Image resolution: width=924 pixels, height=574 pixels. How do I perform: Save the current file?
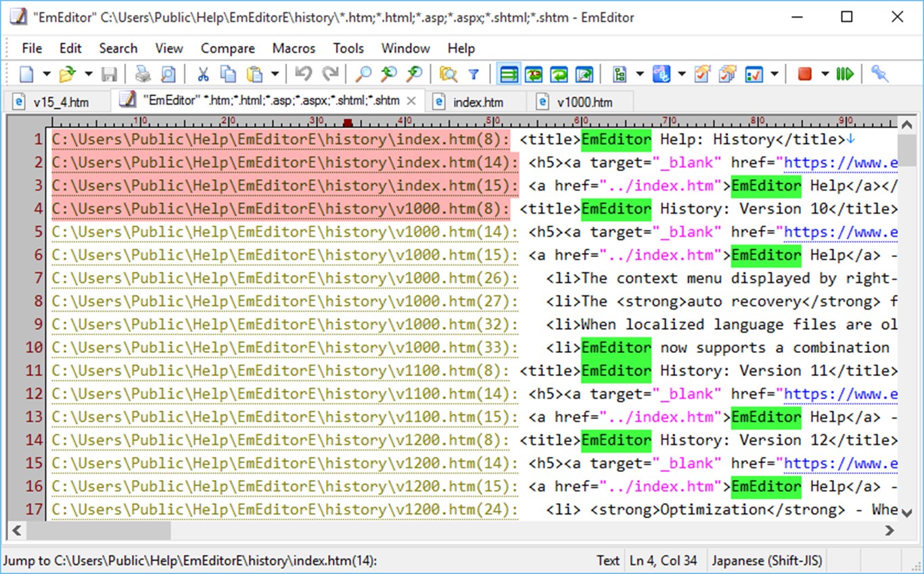tap(110, 74)
